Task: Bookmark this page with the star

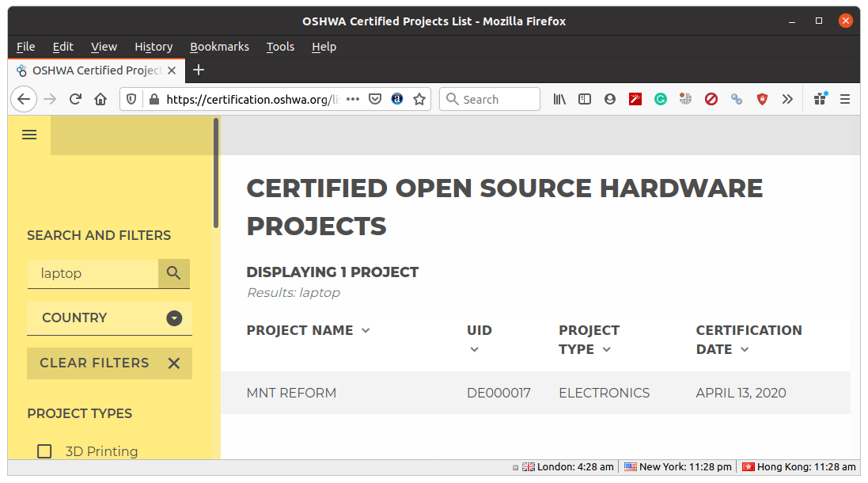Action: click(x=419, y=99)
